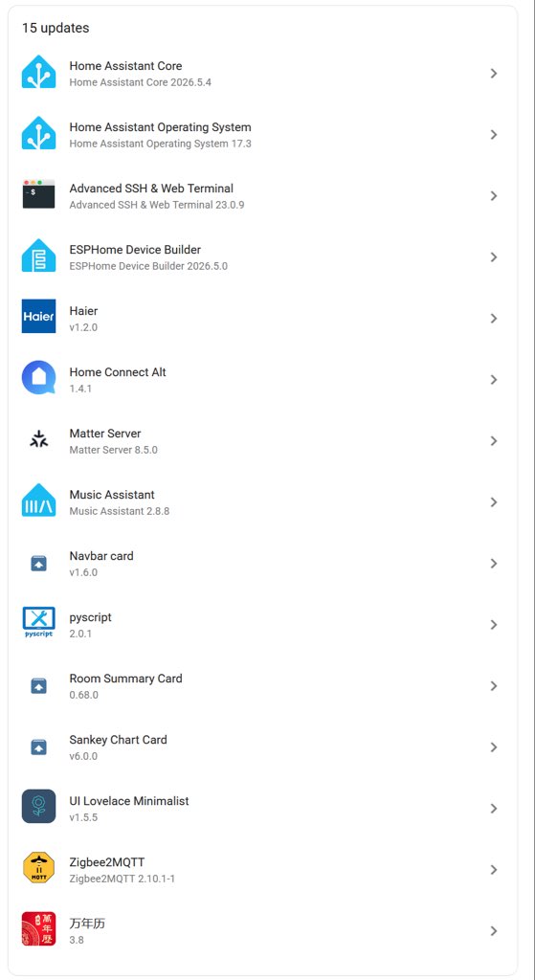Open the chevron on the pyscript row
Image resolution: width=535 pixels, height=980 pixels.
(494, 624)
